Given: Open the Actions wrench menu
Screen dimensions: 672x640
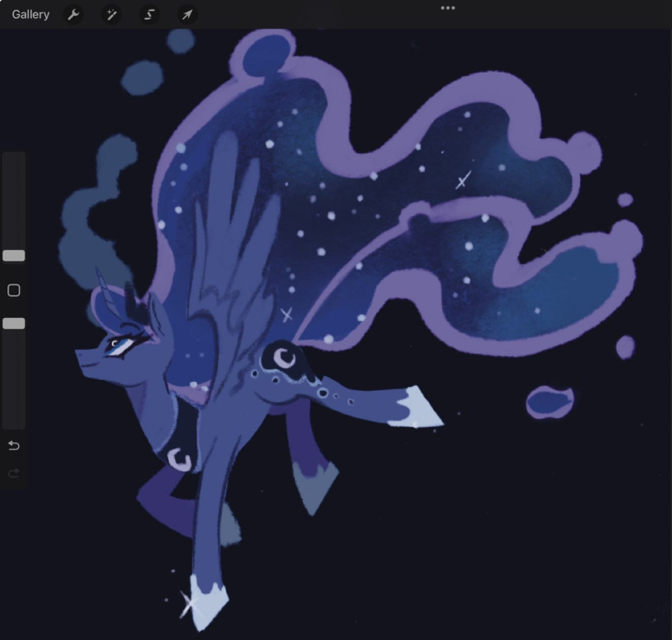Looking at the screenshot, I should click(x=73, y=14).
